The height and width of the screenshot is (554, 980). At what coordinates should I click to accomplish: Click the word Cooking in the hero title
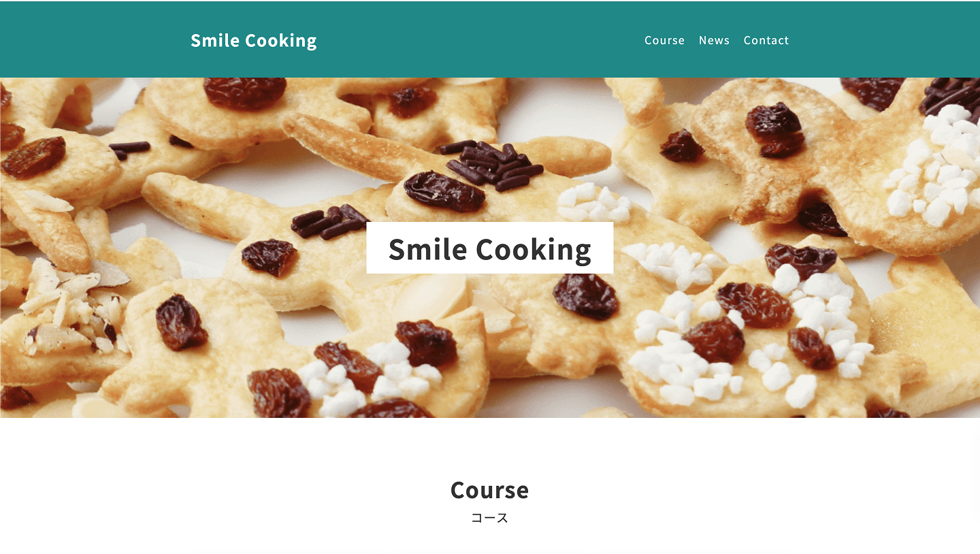pyautogui.click(x=533, y=249)
